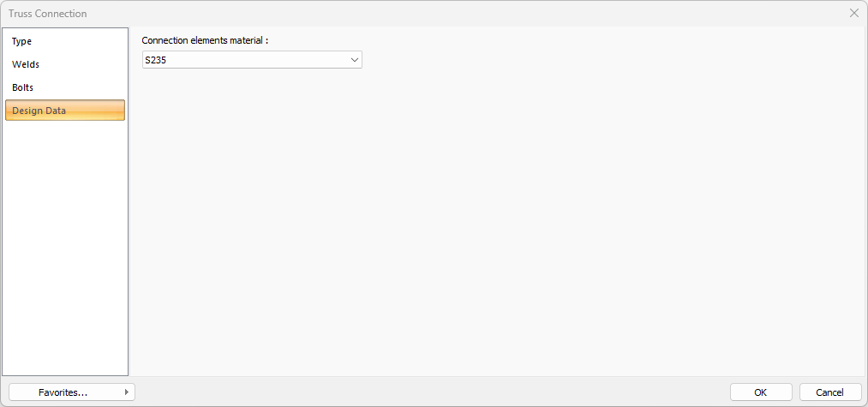Close the Truss Connection dialog with X

853,13
